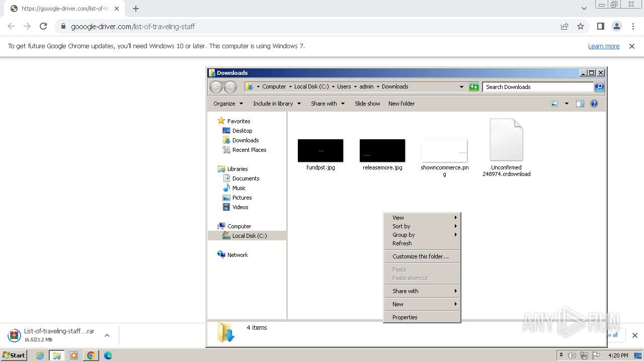Open new Chrome tab
The image size is (644, 362).
136,9
